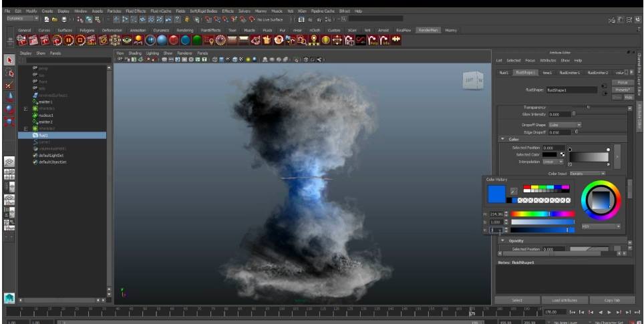Switch to the fluid1 attribute tab

click(504, 72)
